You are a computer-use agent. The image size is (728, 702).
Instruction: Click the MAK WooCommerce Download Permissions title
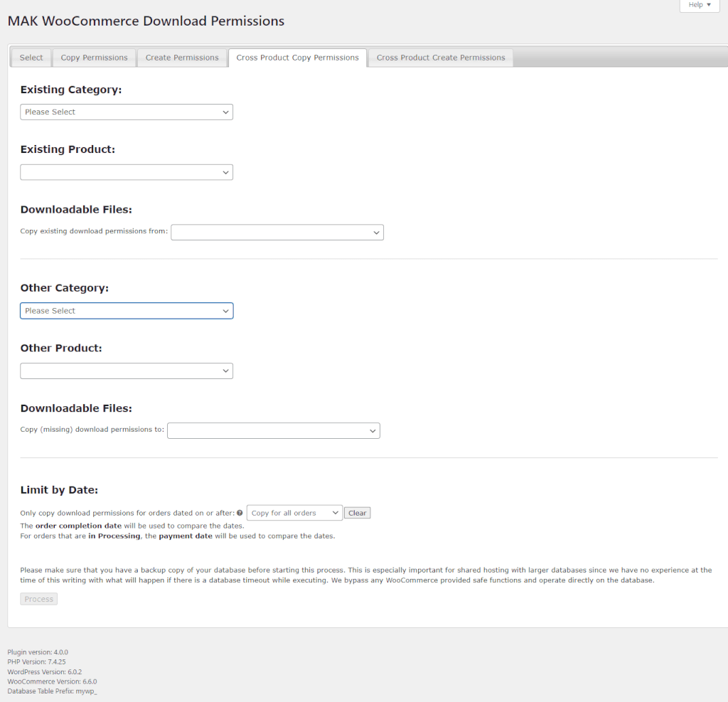click(x=146, y=21)
